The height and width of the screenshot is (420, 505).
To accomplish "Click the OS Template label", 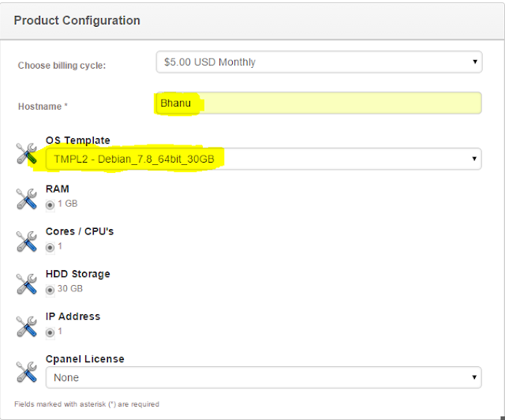I will (78, 141).
